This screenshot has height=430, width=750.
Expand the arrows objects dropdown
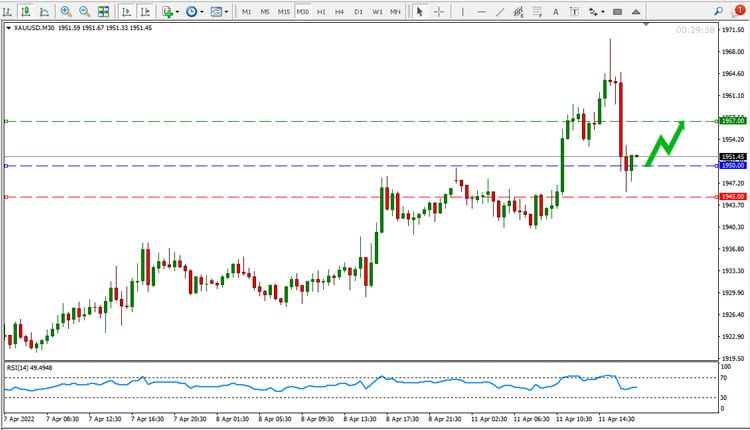602,12
